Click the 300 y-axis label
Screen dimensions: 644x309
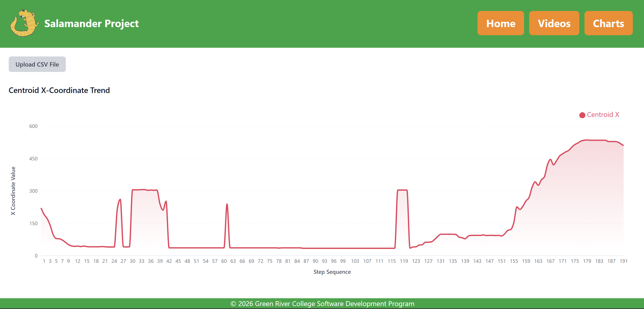[33, 191]
